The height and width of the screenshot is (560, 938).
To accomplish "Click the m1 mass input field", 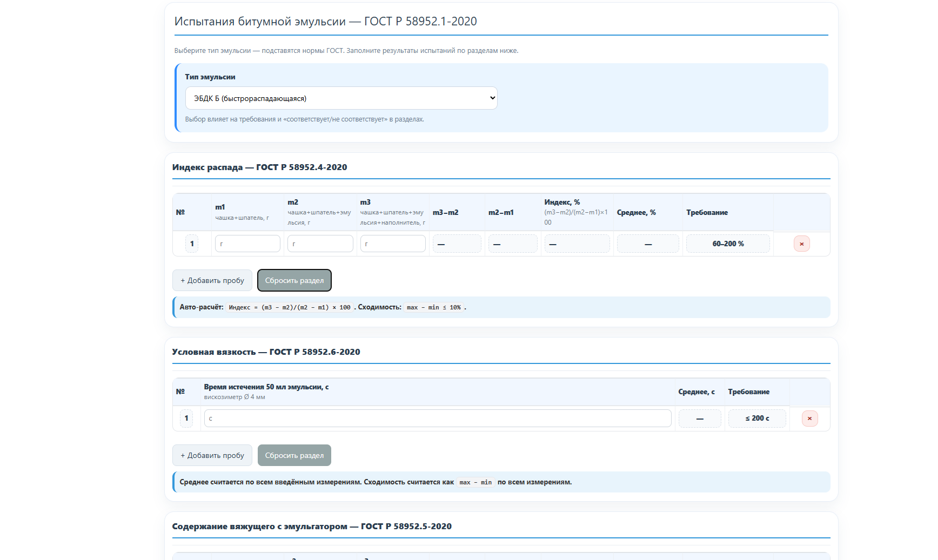I will (247, 244).
